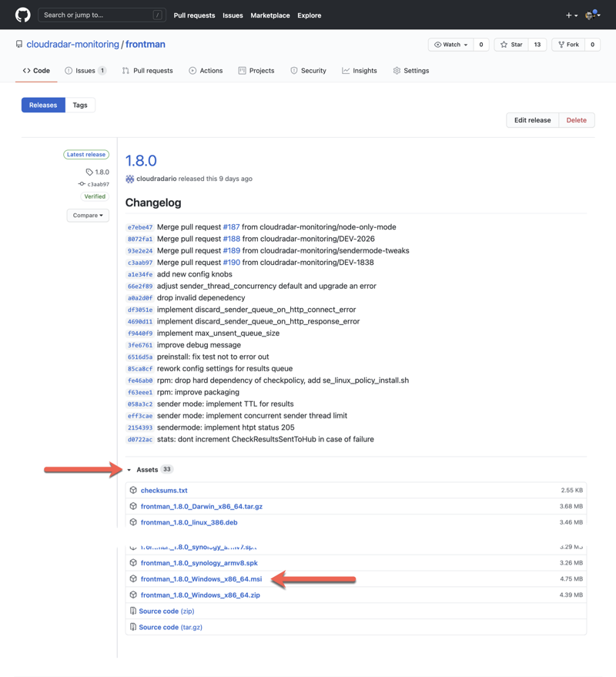Open the user avatar menu
This screenshot has height=677, width=616.
pos(591,15)
